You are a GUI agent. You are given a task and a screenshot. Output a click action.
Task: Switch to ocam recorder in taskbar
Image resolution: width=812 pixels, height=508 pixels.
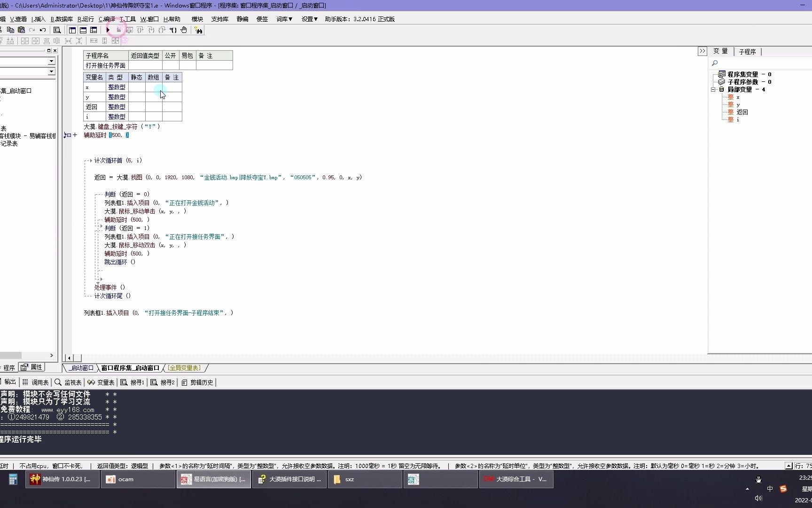pos(138,479)
